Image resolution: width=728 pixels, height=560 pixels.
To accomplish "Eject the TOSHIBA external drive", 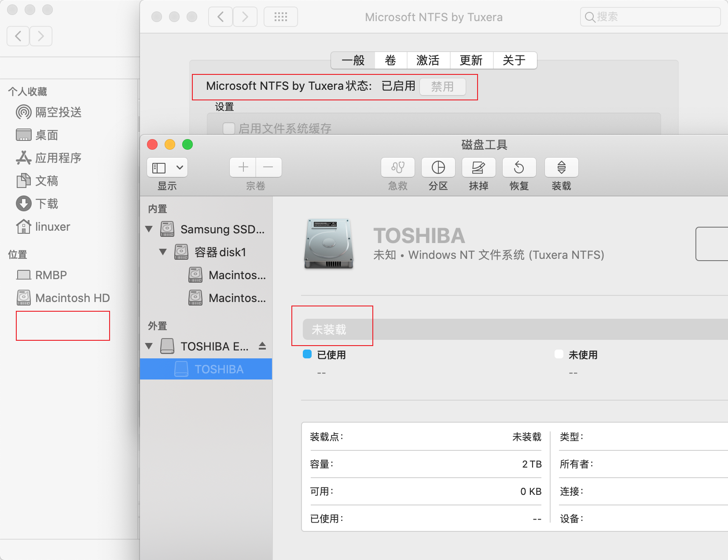I will pos(263,346).
